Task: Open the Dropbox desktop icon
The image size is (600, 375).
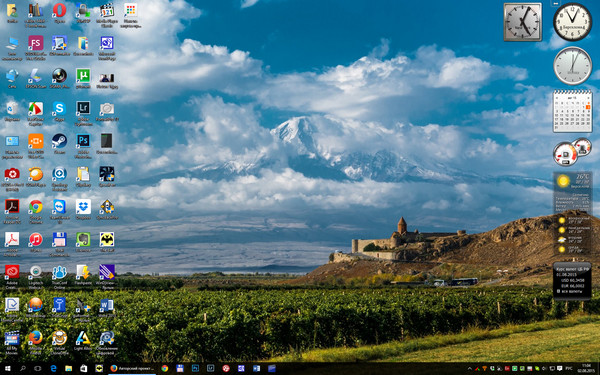Action: coord(83,207)
